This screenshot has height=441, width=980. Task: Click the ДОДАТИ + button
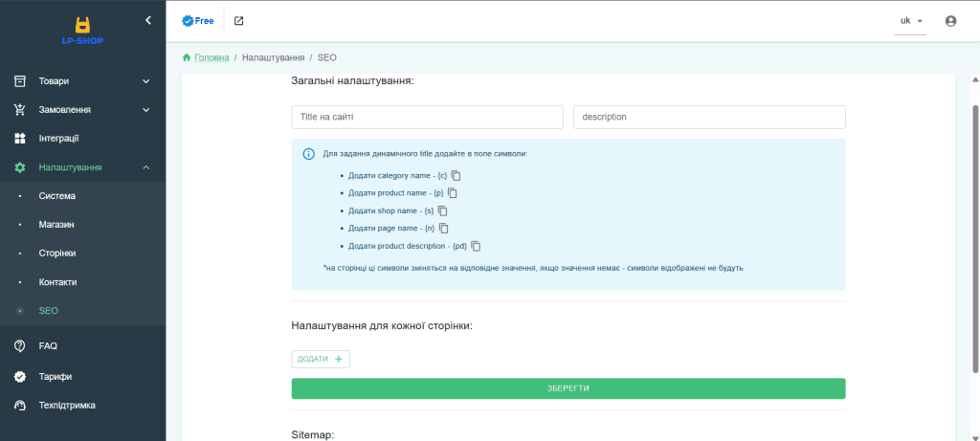click(321, 359)
